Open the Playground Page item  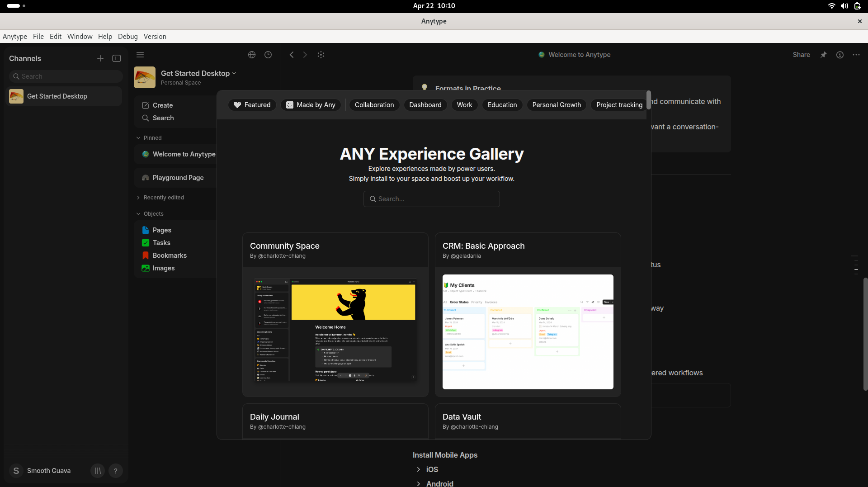pyautogui.click(x=175, y=178)
